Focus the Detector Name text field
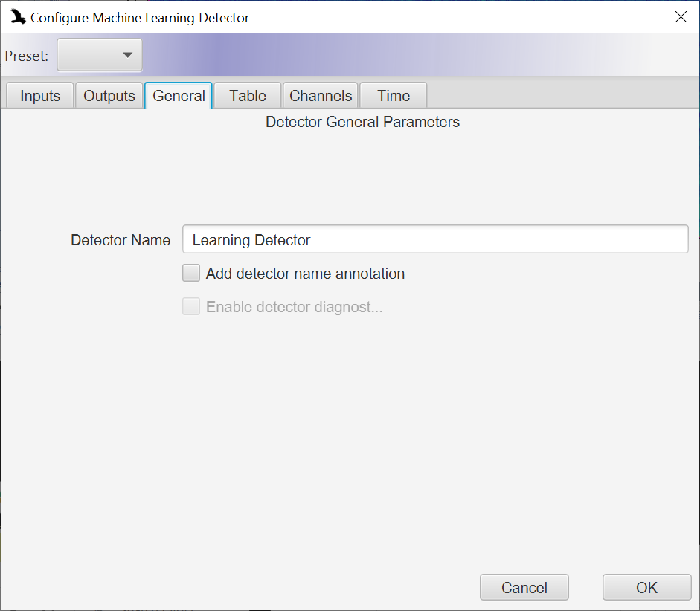 click(435, 239)
